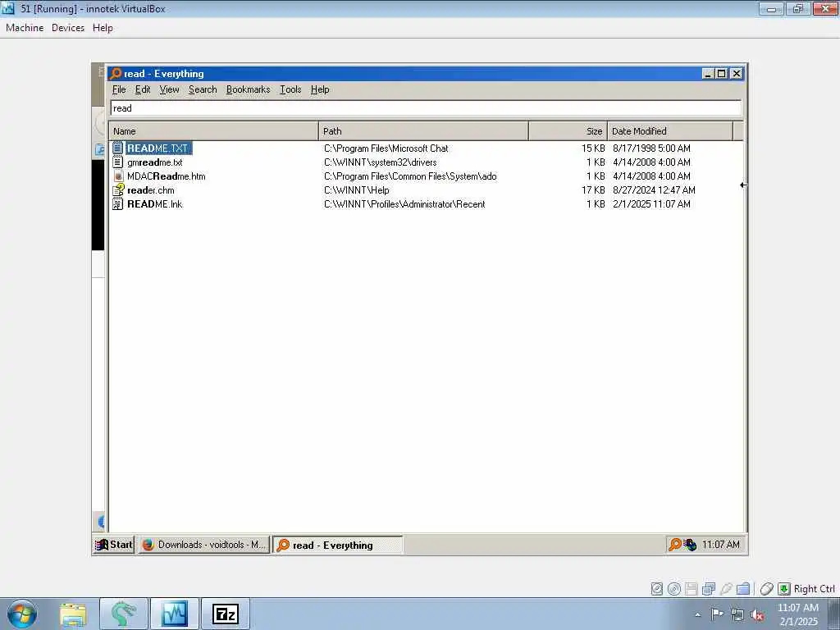The width and height of the screenshot is (840, 630).
Task: Select the gmreadme.txt result row name
Action: 155,162
